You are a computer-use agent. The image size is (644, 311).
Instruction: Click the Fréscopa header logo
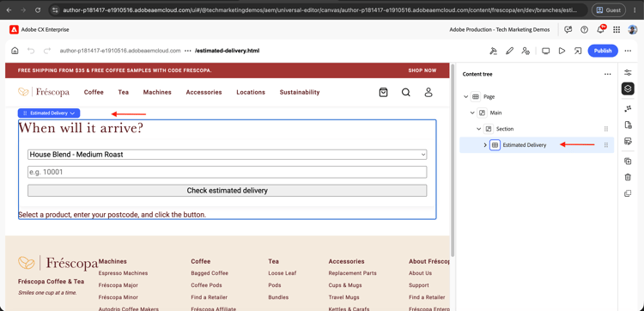[44, 92]
